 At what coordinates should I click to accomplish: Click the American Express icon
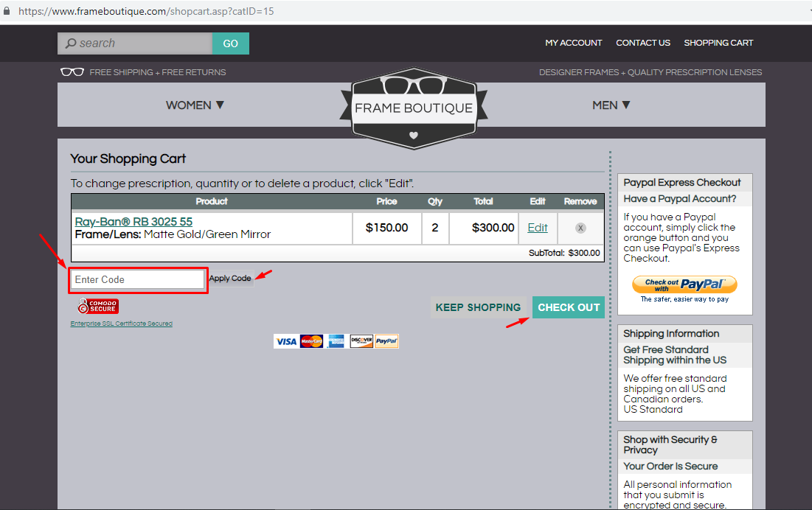click(x=336, y=341)
